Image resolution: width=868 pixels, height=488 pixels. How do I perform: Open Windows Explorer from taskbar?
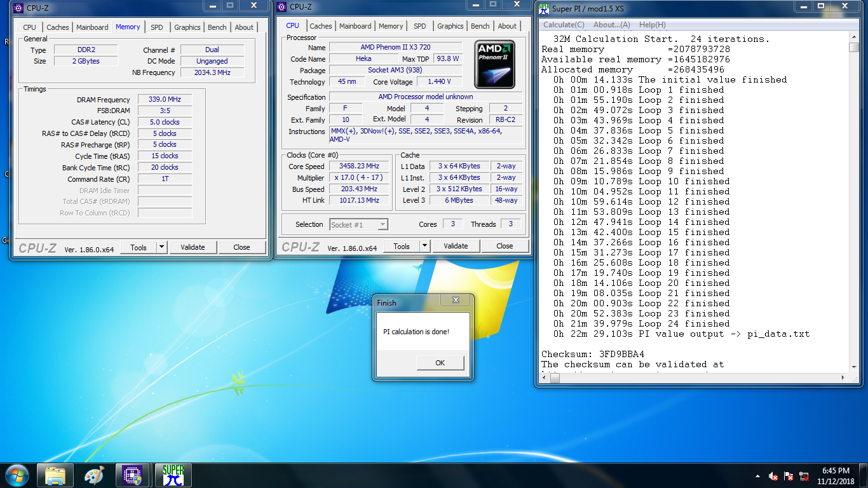coord(55,475)
